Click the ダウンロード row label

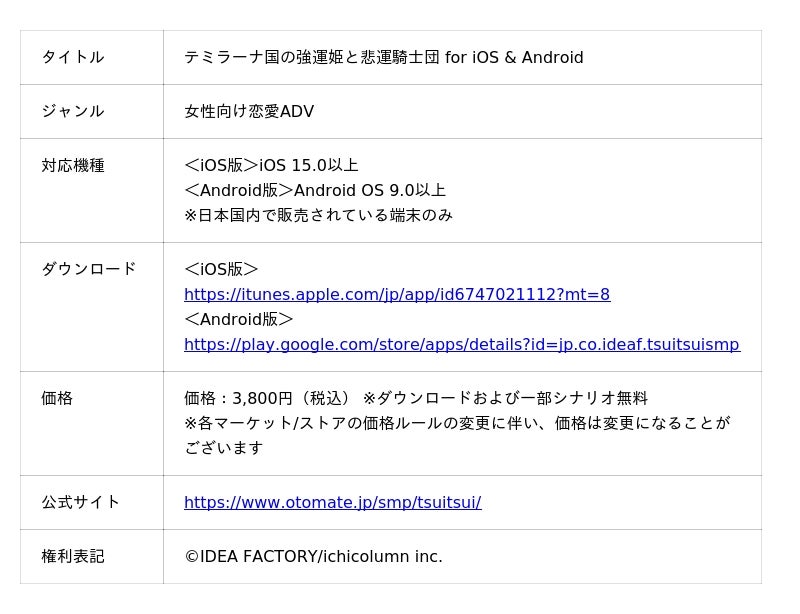pyautogui.click(x=88, y=269)
